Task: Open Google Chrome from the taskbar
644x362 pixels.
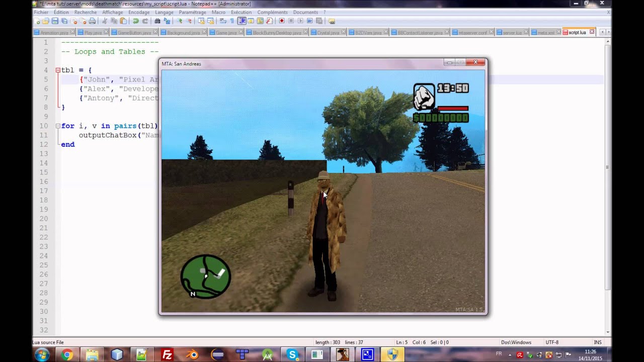Action: (67, 355)
